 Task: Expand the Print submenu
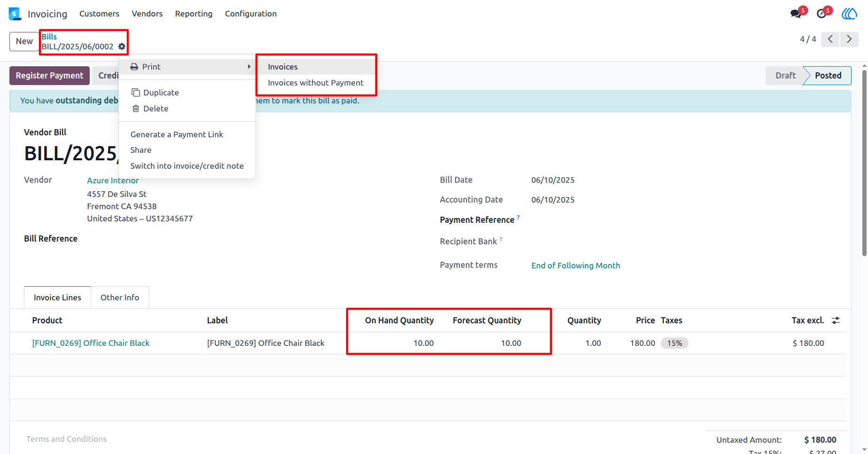(187, 67)
